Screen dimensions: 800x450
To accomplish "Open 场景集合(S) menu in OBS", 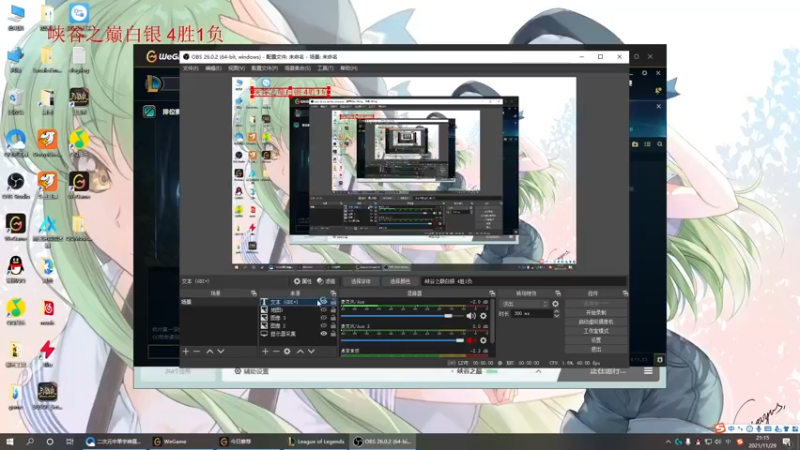I will click(297, 68).
